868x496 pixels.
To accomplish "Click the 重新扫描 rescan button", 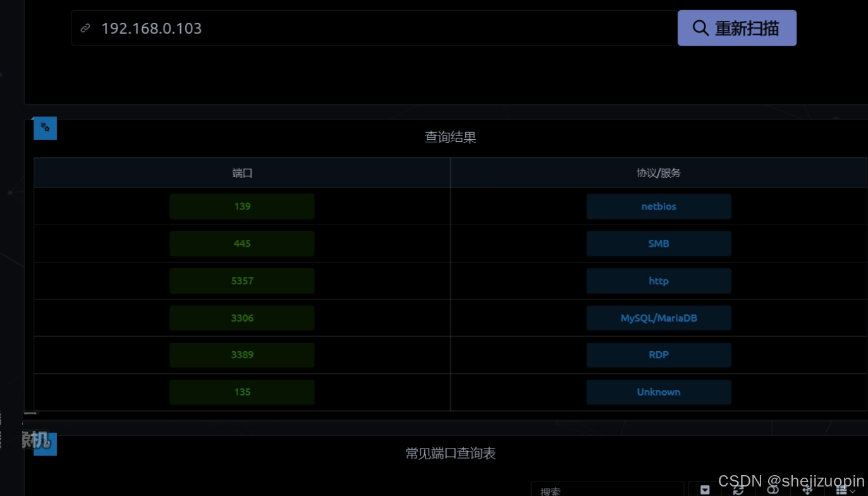I will [x=737, y=28].
